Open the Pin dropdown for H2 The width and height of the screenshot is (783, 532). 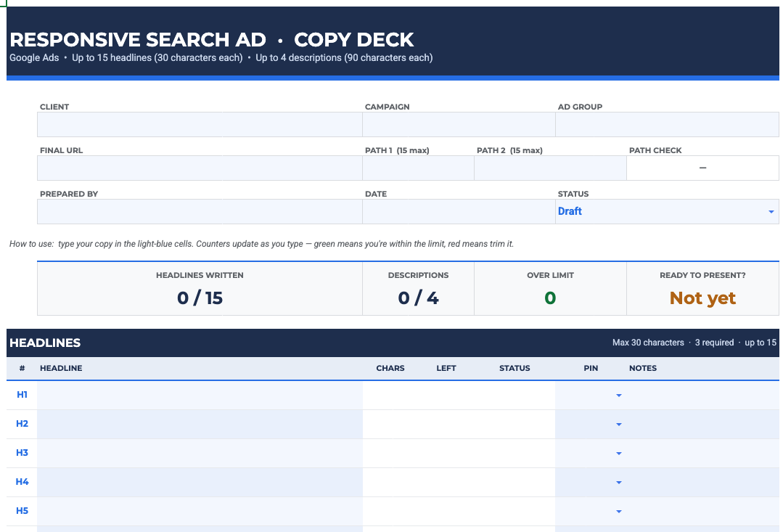[619, 424]
